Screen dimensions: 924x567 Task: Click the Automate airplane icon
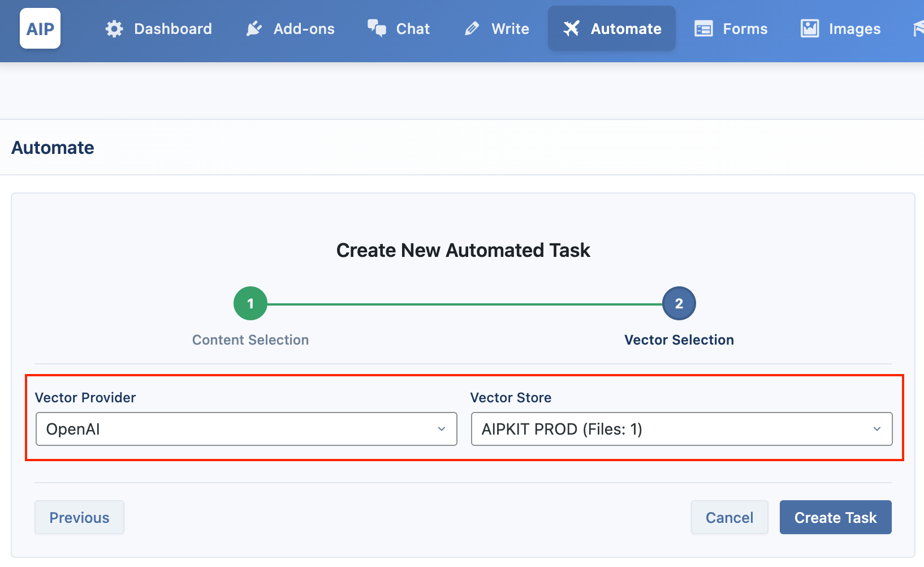[x=571, y=28]
